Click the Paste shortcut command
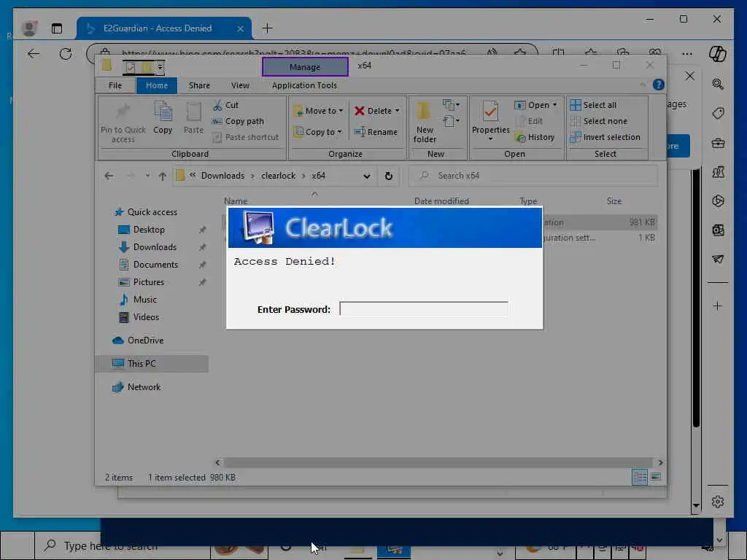This screenshot has height=560, width=747. 246,137
